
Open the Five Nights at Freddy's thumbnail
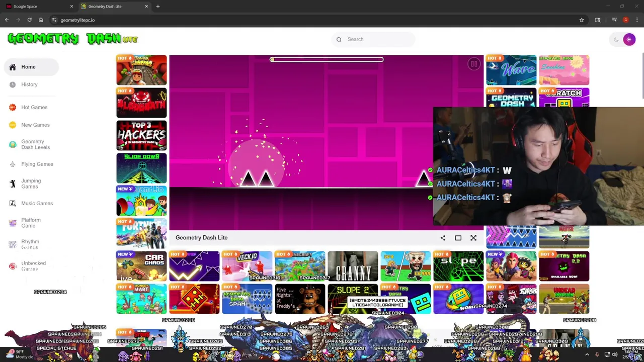(x=300, y=299)
